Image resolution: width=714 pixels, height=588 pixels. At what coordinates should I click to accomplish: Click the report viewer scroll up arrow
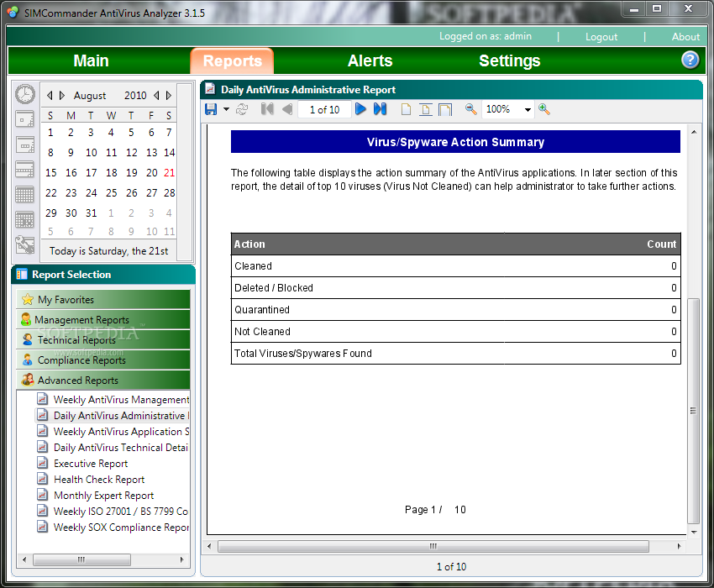[x=694, y=132]
